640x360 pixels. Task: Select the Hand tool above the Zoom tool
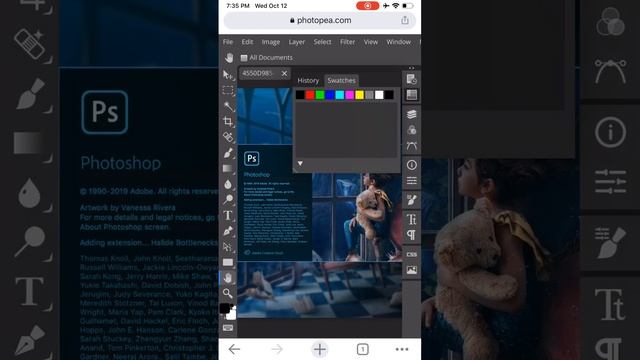point(228,278)
